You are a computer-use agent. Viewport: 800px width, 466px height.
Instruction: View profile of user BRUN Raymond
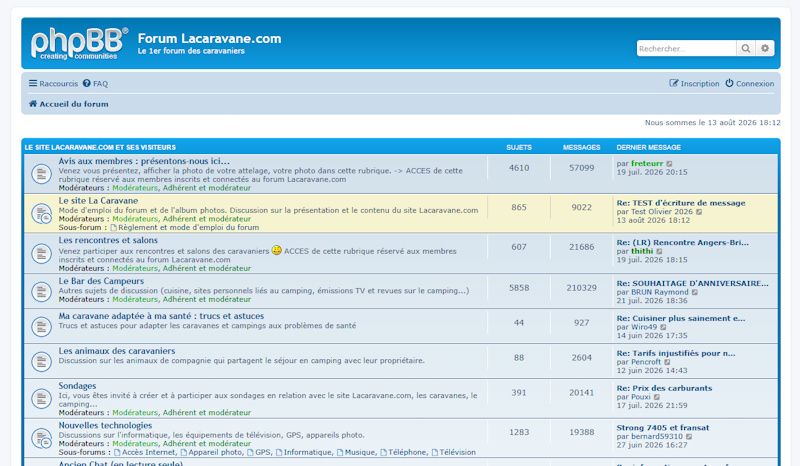coord(660,292)
